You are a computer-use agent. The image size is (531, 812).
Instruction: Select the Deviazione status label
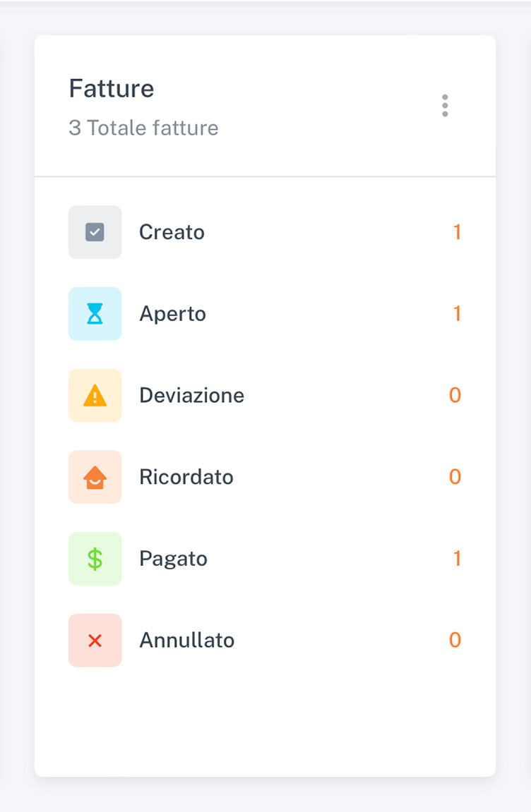pos(192,395)
